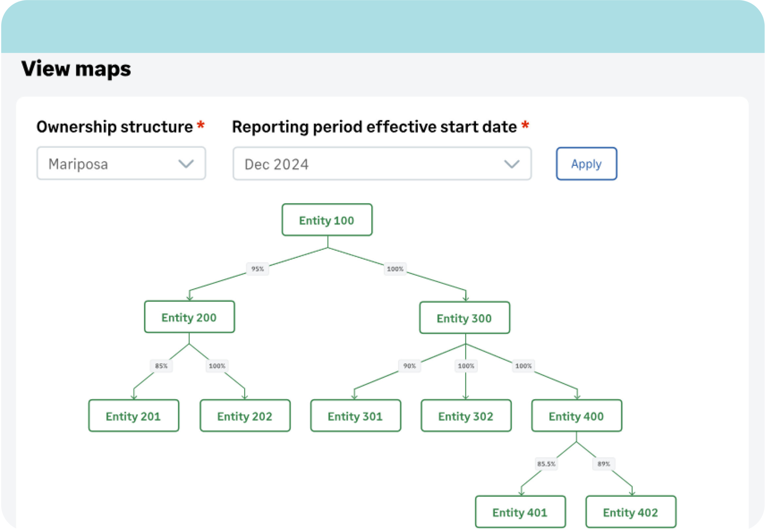Click the 85.5% ownership label
This screenshot has width=765, height=532.
tap(546, 464)
